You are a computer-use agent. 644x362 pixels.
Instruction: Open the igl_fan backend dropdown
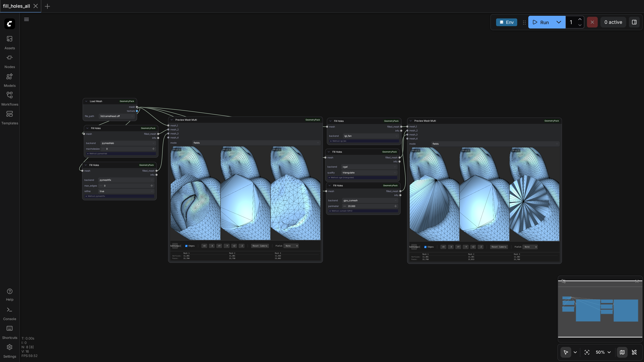coord(371,136)
